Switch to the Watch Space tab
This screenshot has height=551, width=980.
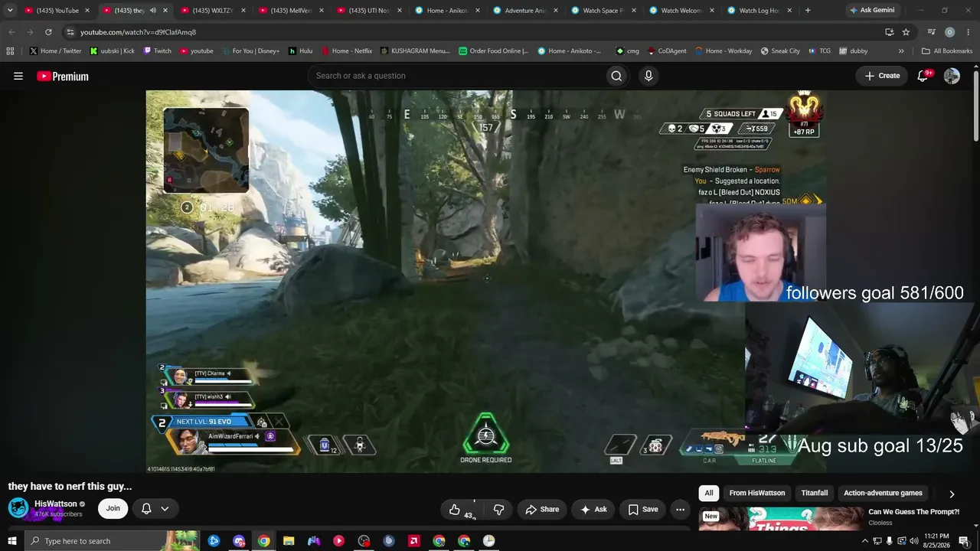click(603, 11)
